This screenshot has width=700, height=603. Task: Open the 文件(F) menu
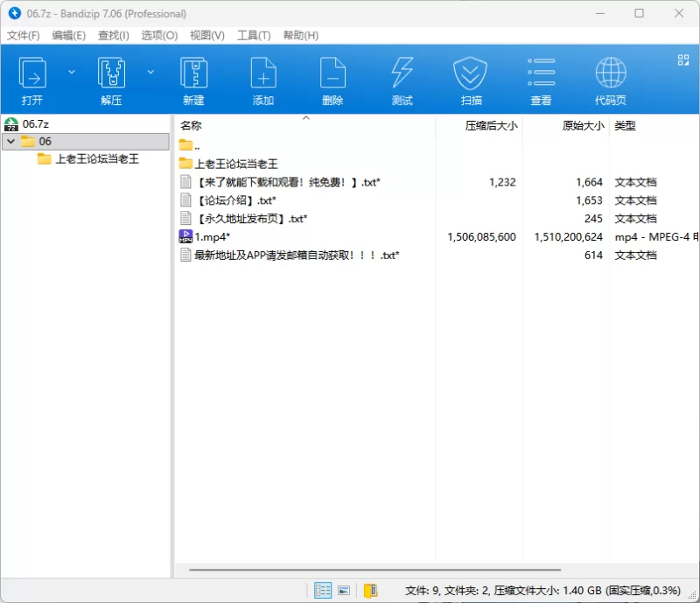click(24, 35)
